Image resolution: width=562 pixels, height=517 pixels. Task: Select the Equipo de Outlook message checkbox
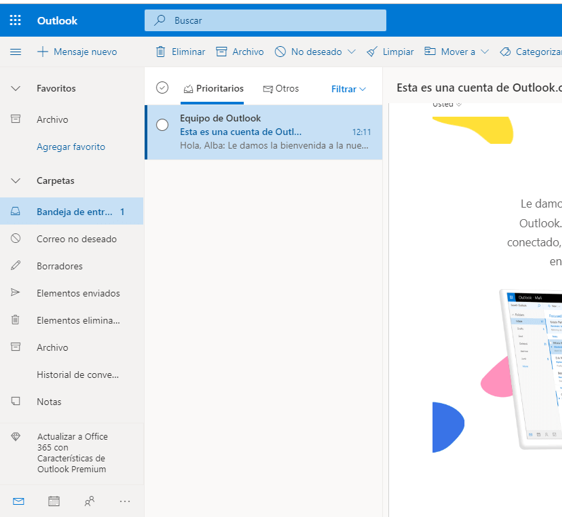pos(162,125)
